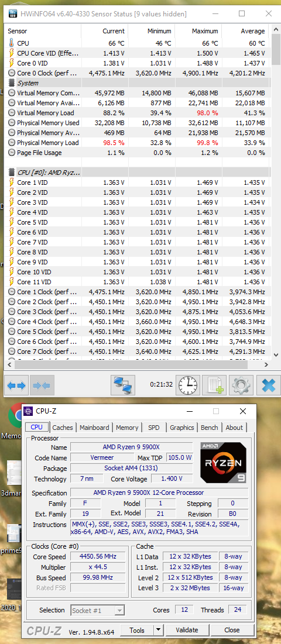Image resolution: width=281 pixels, height=644 pixels.
Task: Open the Memory tab in CPU-Z
Action: (127, 428)
